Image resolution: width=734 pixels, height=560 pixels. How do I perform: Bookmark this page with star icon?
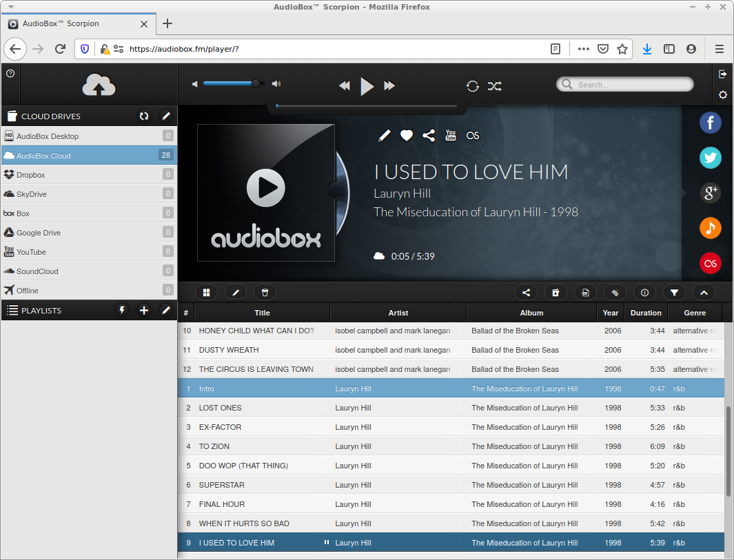(622, 49)
